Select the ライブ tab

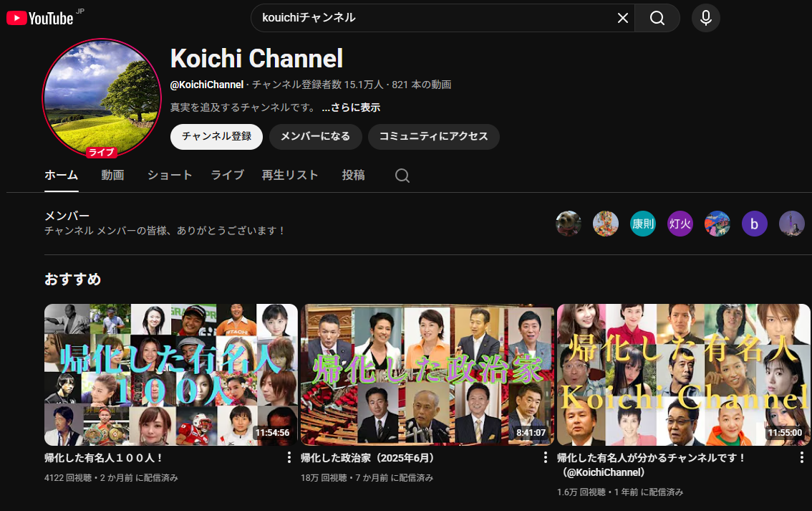click(227, 175)
